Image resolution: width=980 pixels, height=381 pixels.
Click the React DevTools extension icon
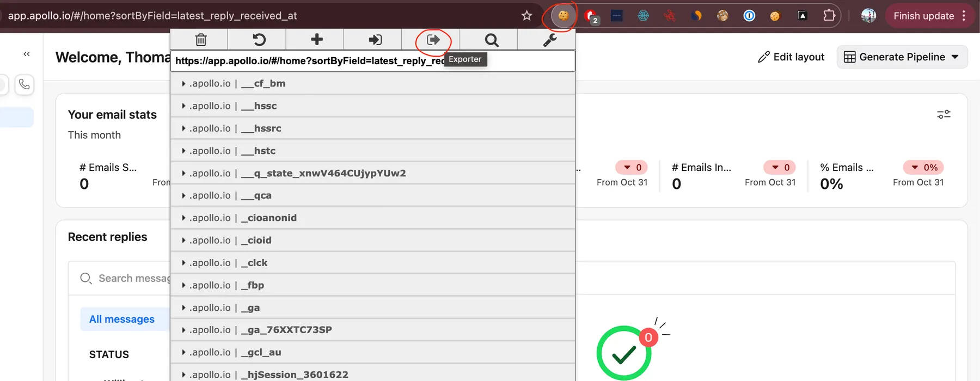[643, 16]
